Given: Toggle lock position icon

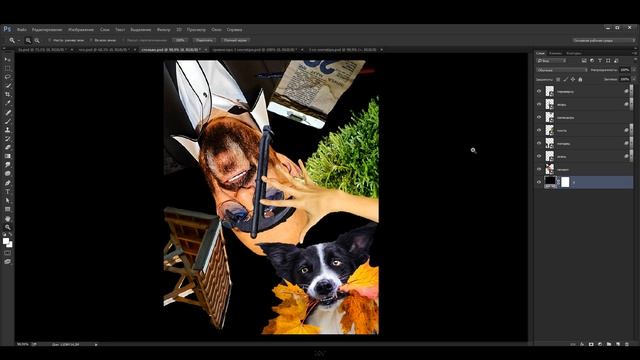Looking at the screenshot, I should [x=573, y=79].
